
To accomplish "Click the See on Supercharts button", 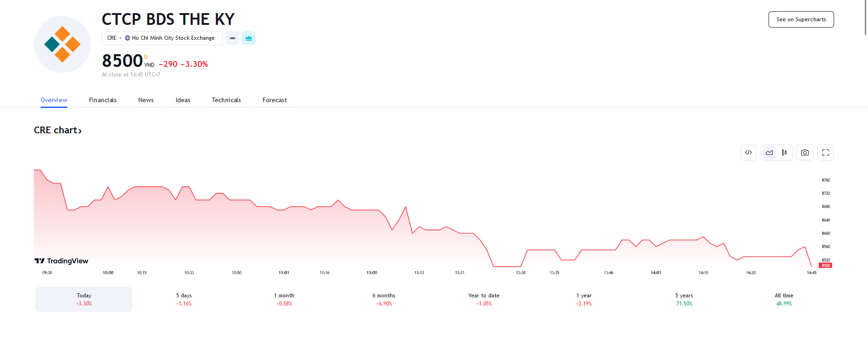I will pos(801,19).
